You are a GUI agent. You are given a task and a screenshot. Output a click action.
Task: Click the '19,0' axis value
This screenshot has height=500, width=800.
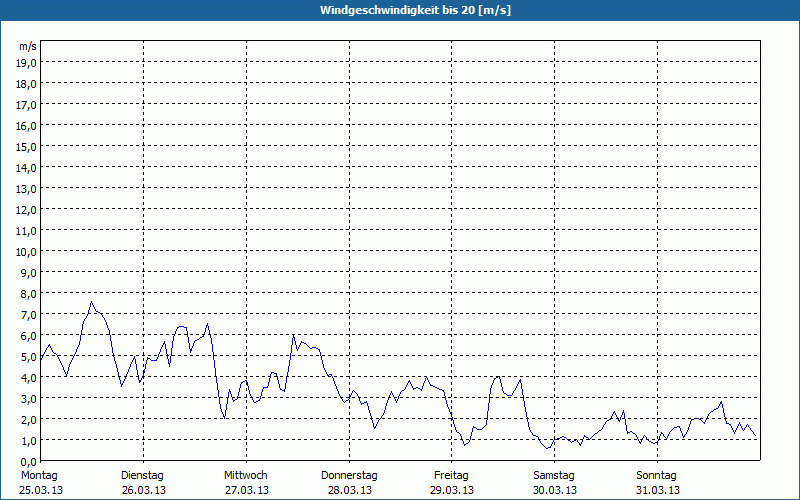click(27, 63)
